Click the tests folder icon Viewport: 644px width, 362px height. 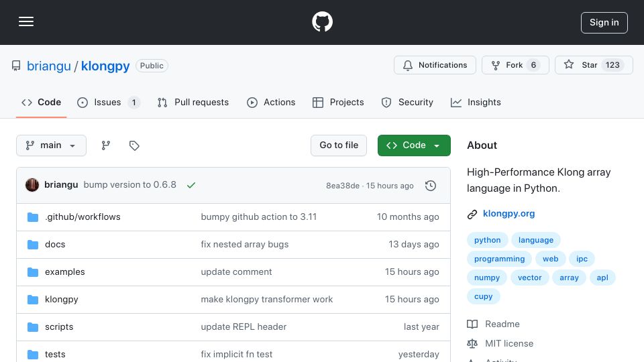(x=33, y=355)
